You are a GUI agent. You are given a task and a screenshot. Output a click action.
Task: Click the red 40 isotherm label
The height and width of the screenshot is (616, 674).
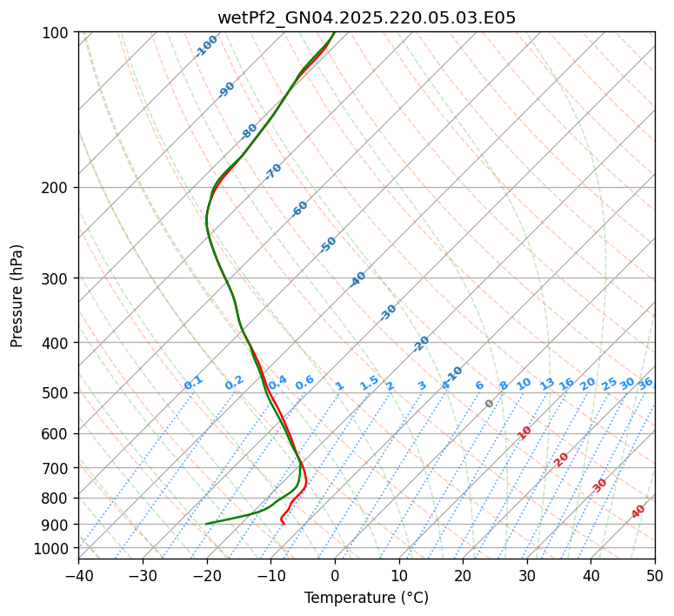click(637, 512)
